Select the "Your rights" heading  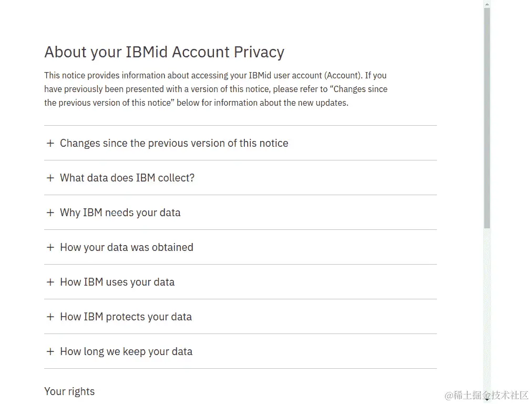(x=69, y=391)
